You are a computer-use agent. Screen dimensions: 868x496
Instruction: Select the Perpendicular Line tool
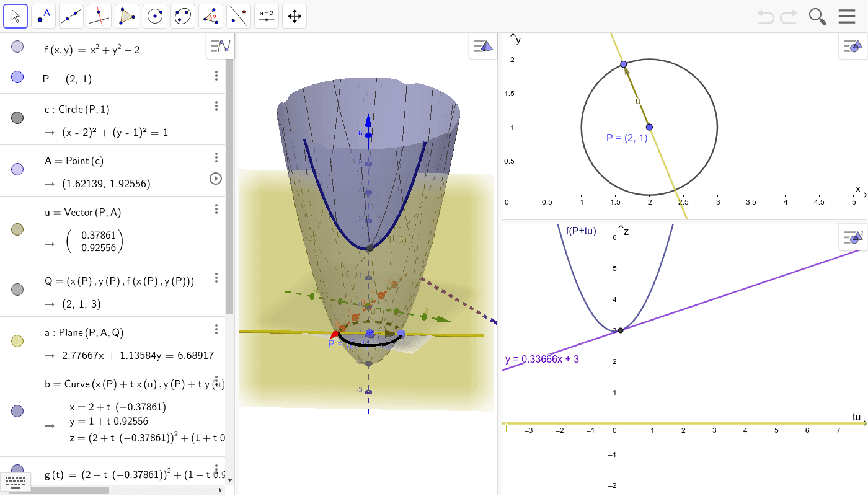99,15
